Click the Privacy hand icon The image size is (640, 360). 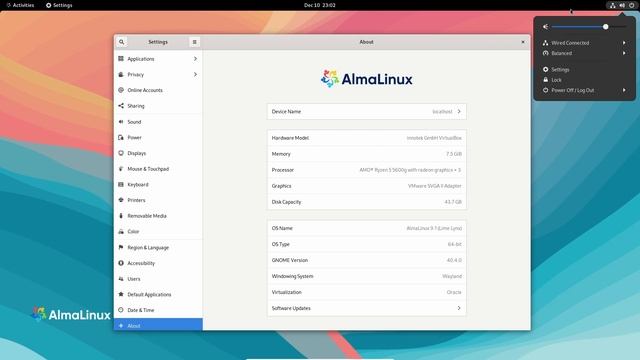(121, 74)
